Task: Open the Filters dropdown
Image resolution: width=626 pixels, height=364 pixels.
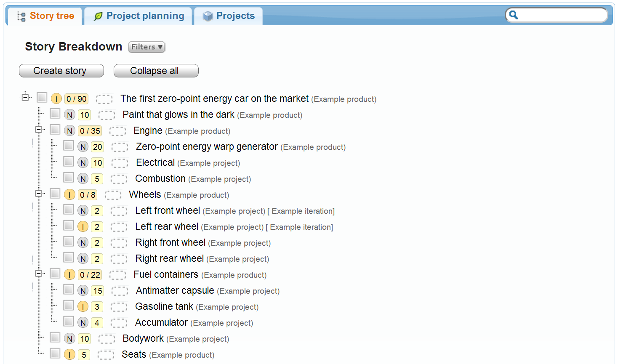Action: click(147, 47)
